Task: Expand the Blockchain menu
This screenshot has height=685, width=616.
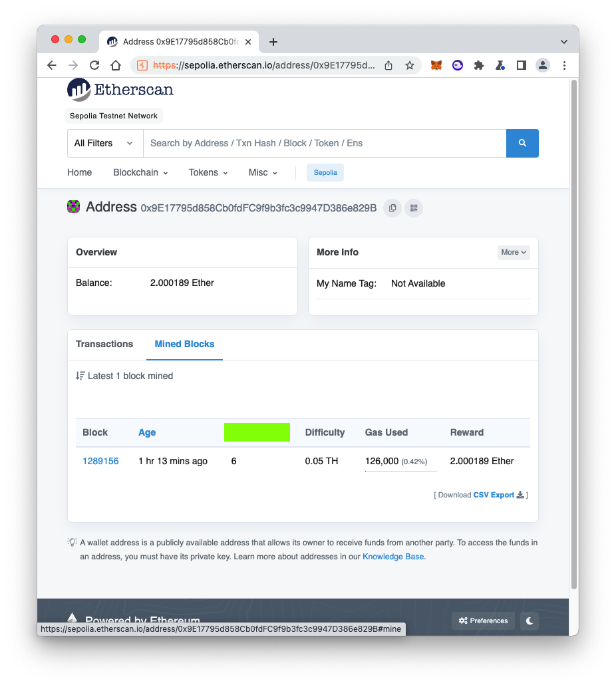Action: pos(140,172)
